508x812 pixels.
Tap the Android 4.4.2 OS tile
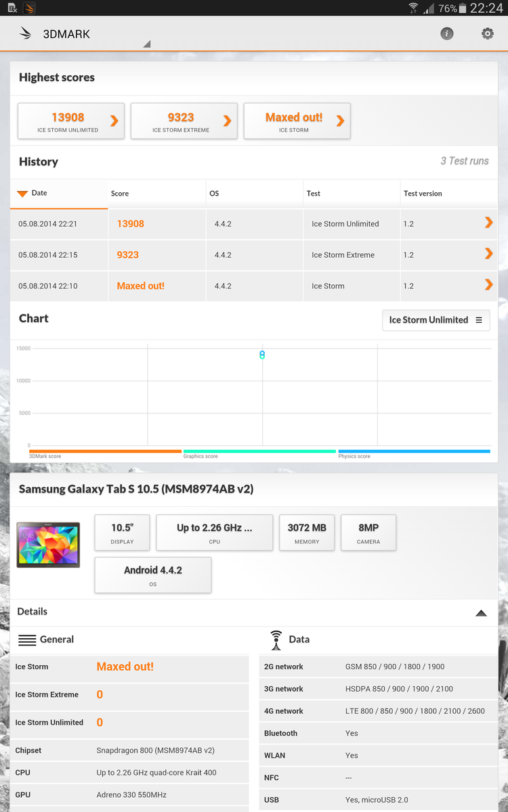tap(153, 575)
